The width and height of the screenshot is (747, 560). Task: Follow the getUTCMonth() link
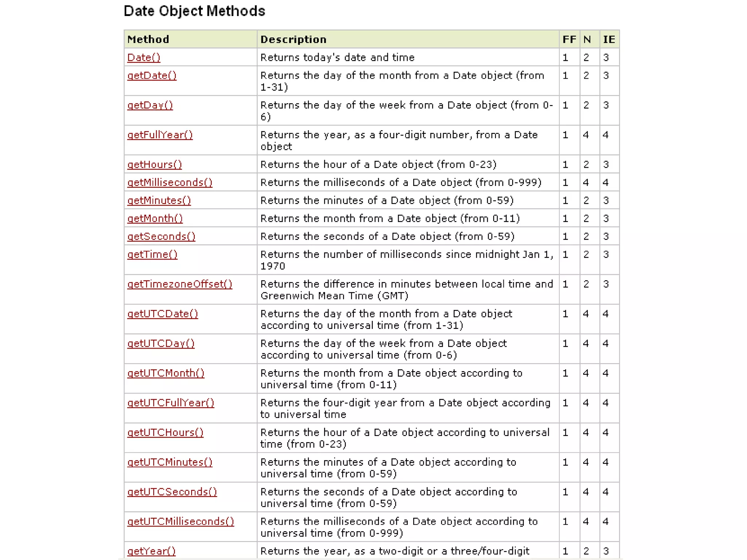pos(166,373)
